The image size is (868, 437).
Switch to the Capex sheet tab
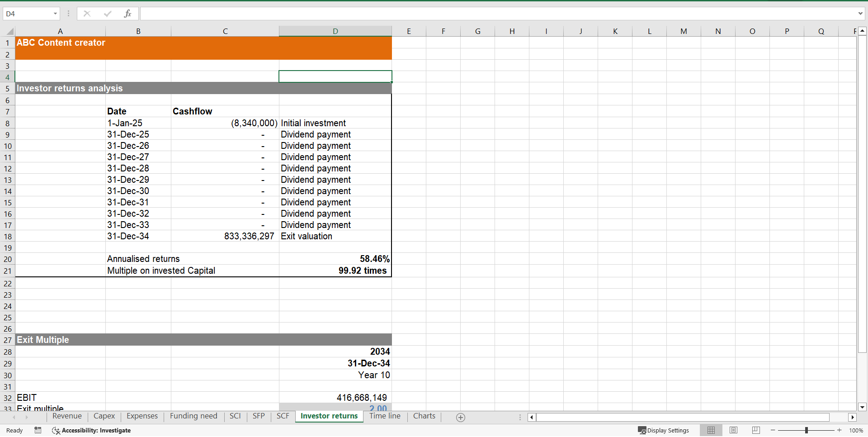click(104, 416)
